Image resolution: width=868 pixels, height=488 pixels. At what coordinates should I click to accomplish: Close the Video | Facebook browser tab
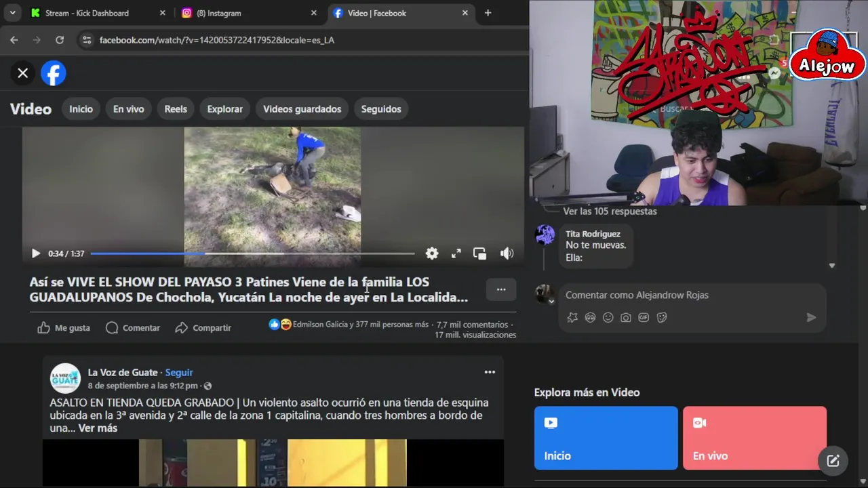click(465, 13)
